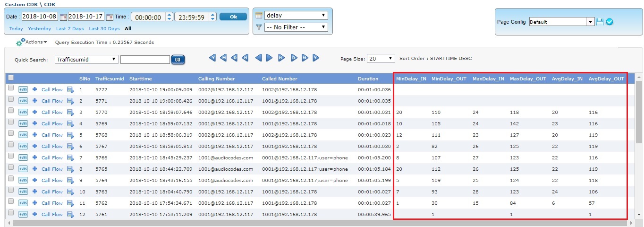The width and height of the screenshot is (644, 227).
Task: Sort by Duration column header
Action: point(368,79)
